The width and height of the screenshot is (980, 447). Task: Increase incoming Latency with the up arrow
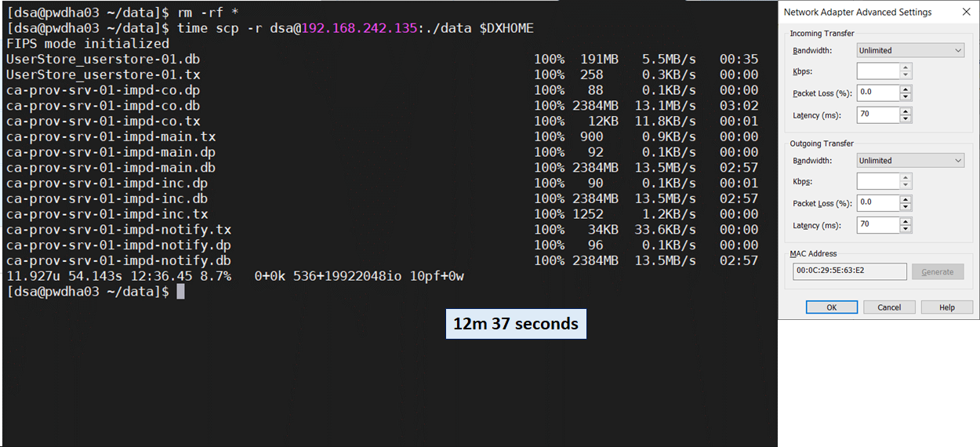coord(906,111)
